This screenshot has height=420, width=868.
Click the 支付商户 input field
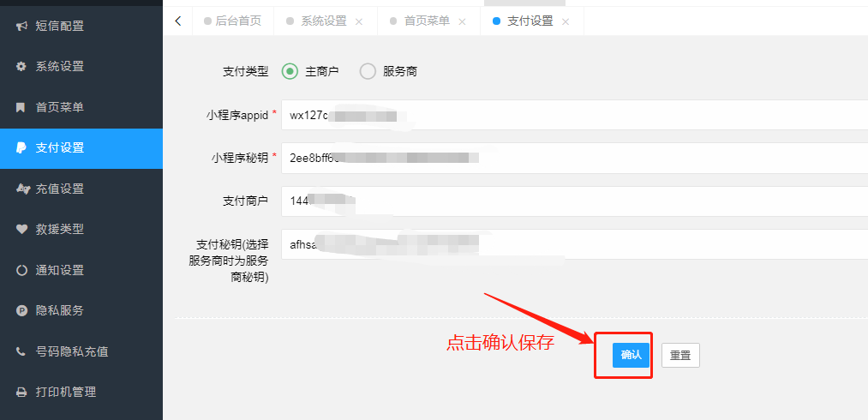(575, 201)
